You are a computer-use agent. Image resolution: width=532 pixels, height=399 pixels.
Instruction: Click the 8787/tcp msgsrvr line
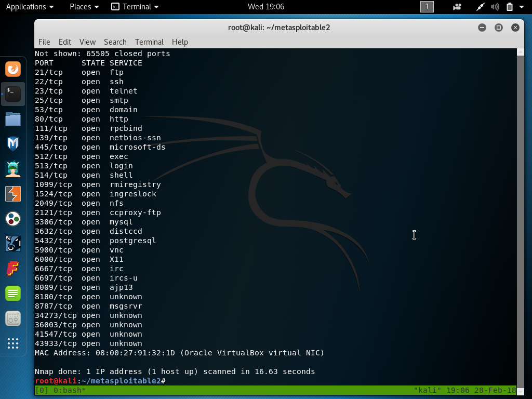coord(88,306)
